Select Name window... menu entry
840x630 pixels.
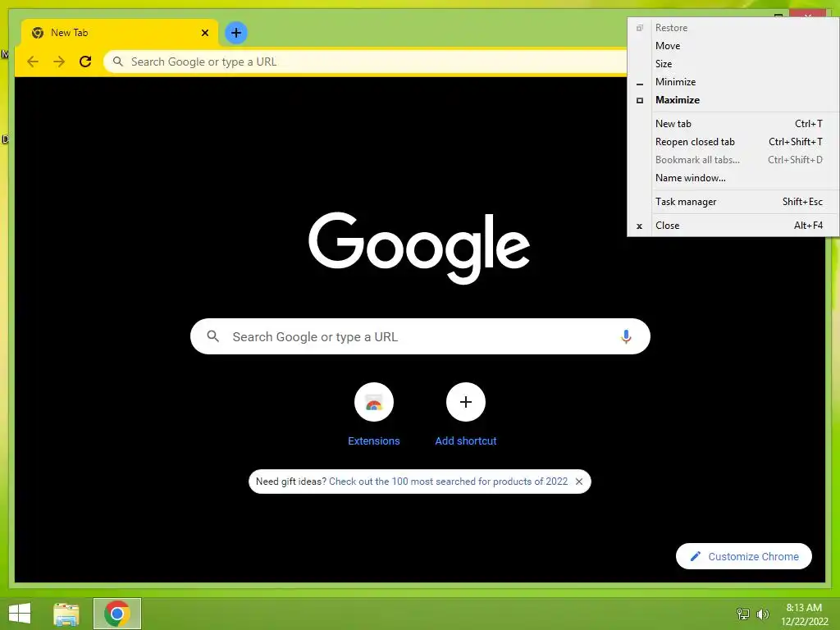point(733,178)
